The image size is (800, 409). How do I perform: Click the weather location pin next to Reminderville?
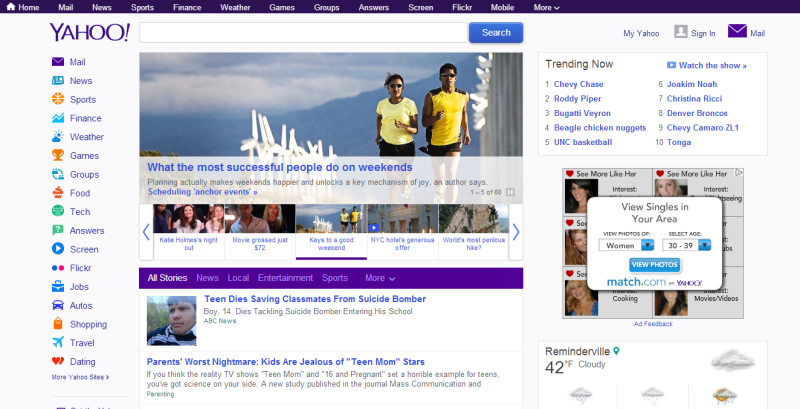pyautogui.click(x=616, y=351)
